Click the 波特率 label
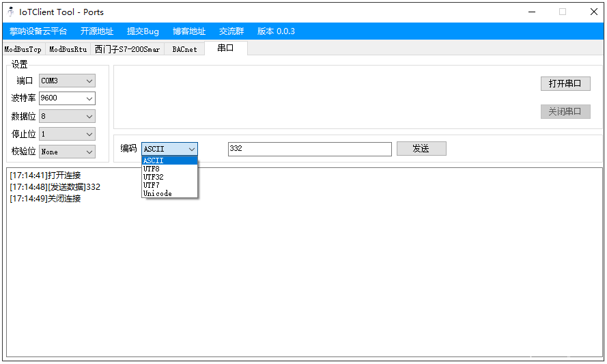The height and width of the screenshot is (364, 607). (23, 98)
